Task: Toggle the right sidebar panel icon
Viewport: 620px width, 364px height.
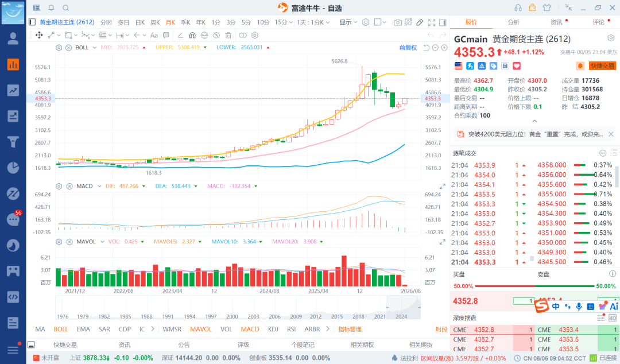Action: [443, 22]
